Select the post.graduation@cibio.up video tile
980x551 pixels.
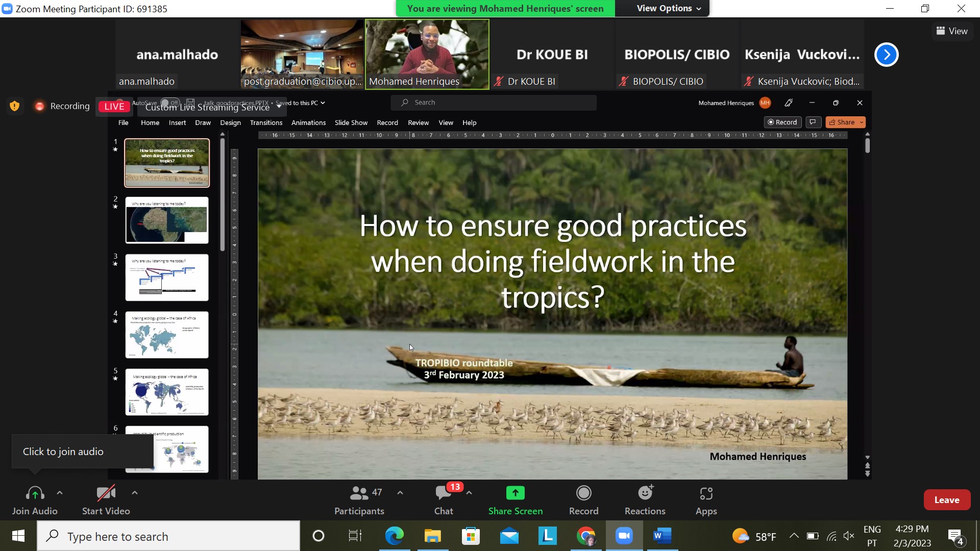click(x=302, y=55)
